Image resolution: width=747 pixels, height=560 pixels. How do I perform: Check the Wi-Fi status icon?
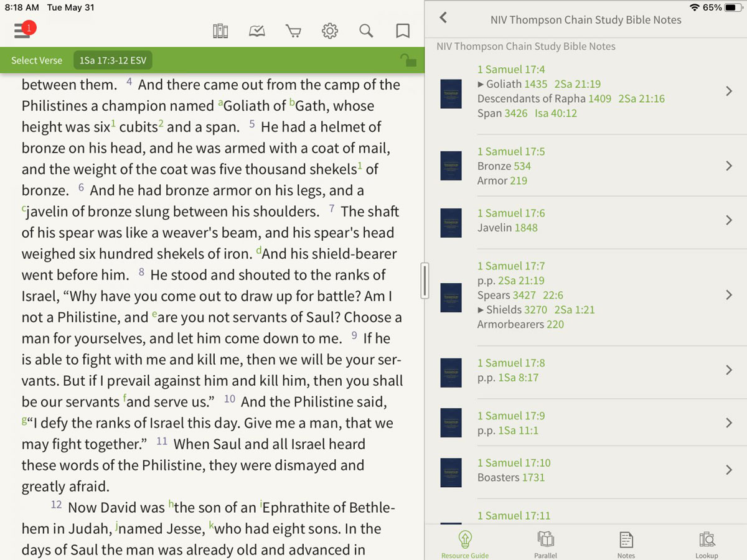coord(695,7)
